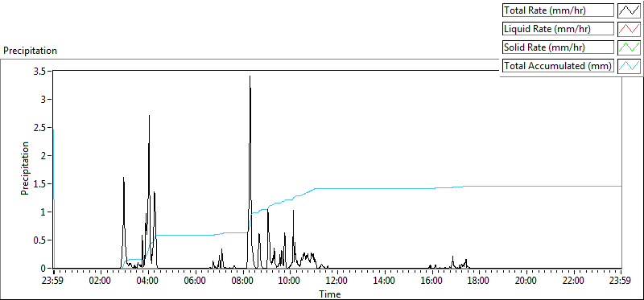644x300 pixels.
Task: Click the rate peak at 04:00
Action: 149,116
